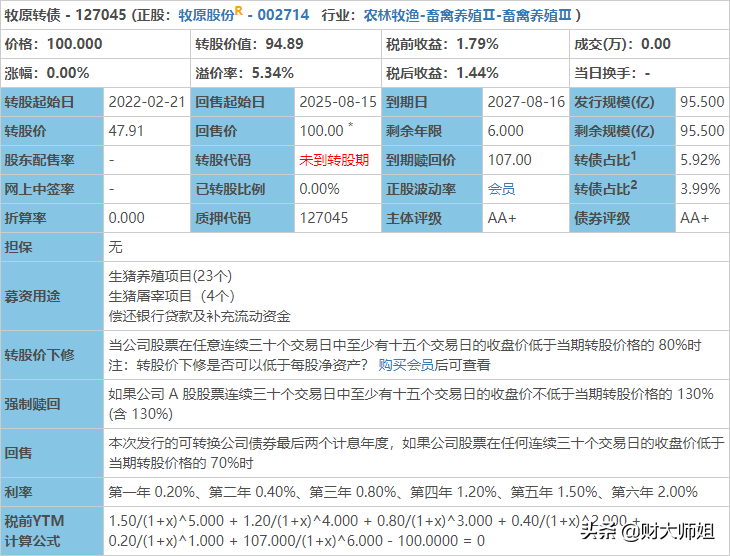Click the 到期日 date 2027-08-16
Screen dimensions: 730x556
coord(526,102)
